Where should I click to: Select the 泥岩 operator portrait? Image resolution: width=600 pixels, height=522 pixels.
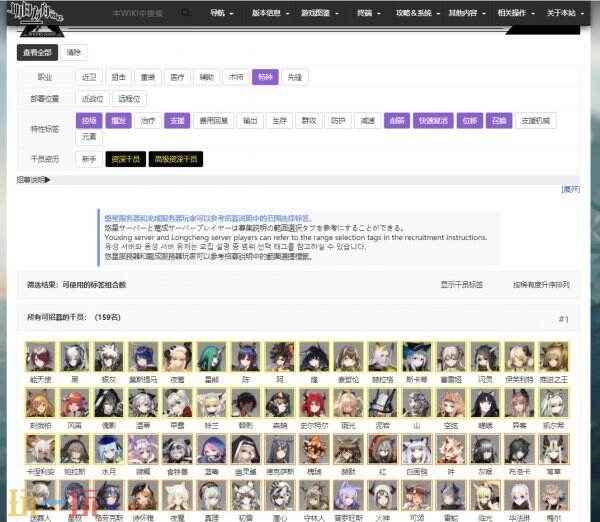click(x=382, y=403)
